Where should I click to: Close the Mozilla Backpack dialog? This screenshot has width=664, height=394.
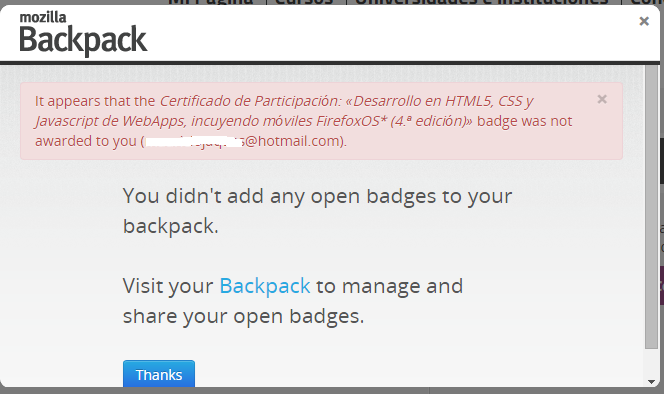click(644, 21)
